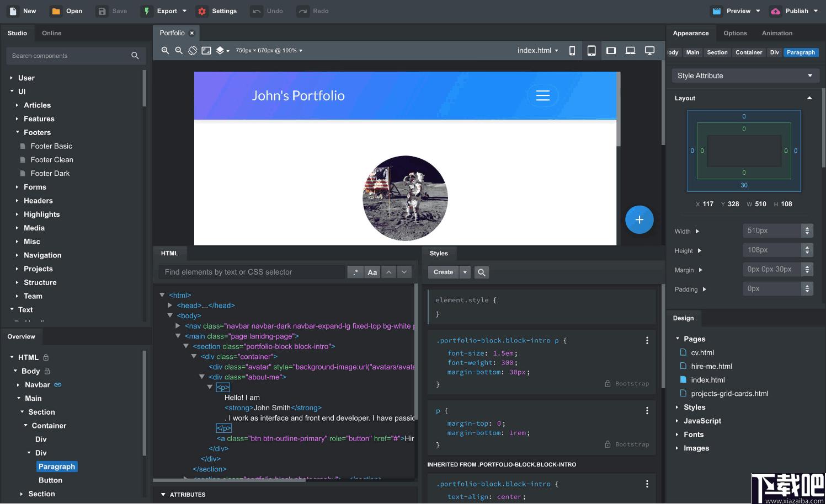This screenshot has height=504, width=826.
Task: Select the mobile phone preview size
Action: click(x=572, y=50)
